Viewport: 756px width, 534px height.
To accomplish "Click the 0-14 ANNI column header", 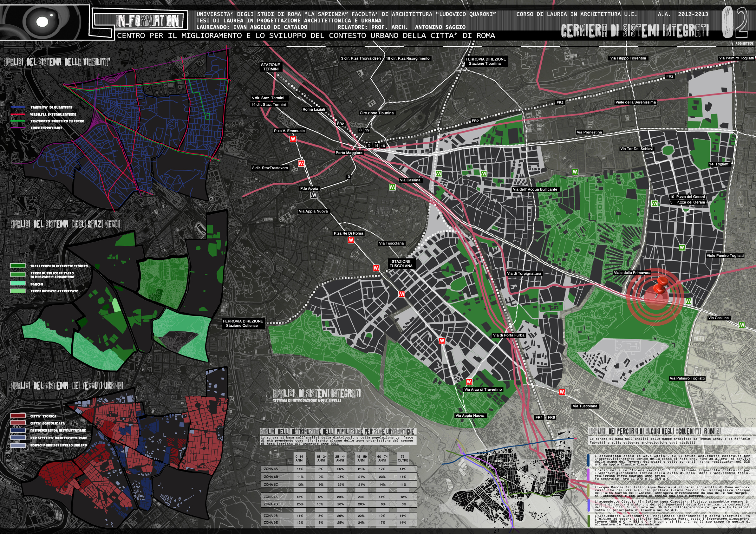I will click(299, 458).
